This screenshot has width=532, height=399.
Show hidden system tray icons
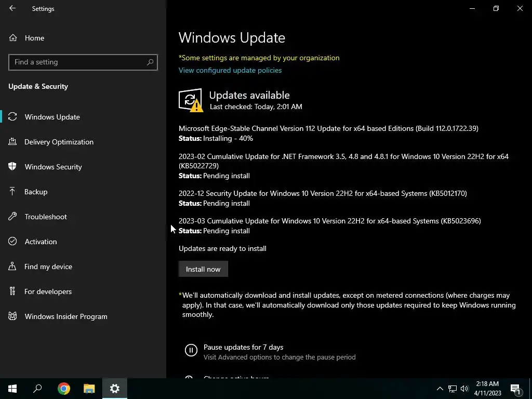click(x=440, y=389)
